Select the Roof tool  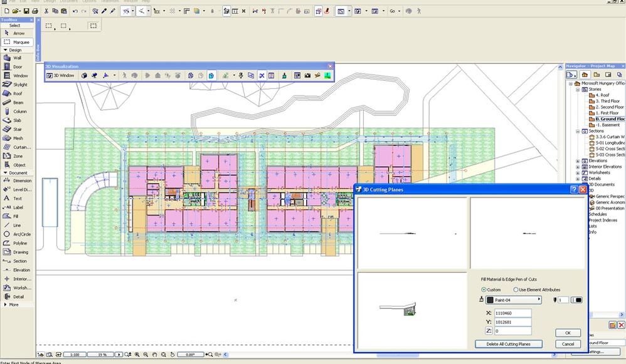click(x=18, y=93)
